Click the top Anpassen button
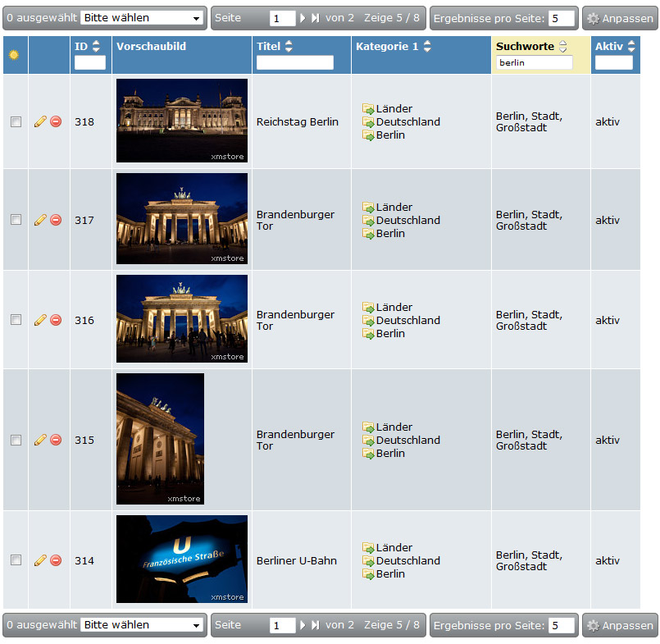This screenshot has height=644, width=660. [620, 18]
